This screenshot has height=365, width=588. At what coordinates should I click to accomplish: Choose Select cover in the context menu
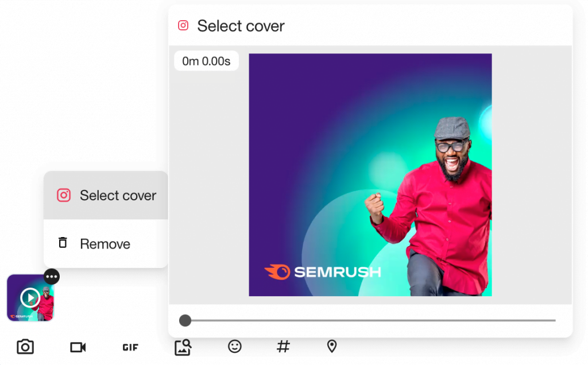(x=106, y=195)
